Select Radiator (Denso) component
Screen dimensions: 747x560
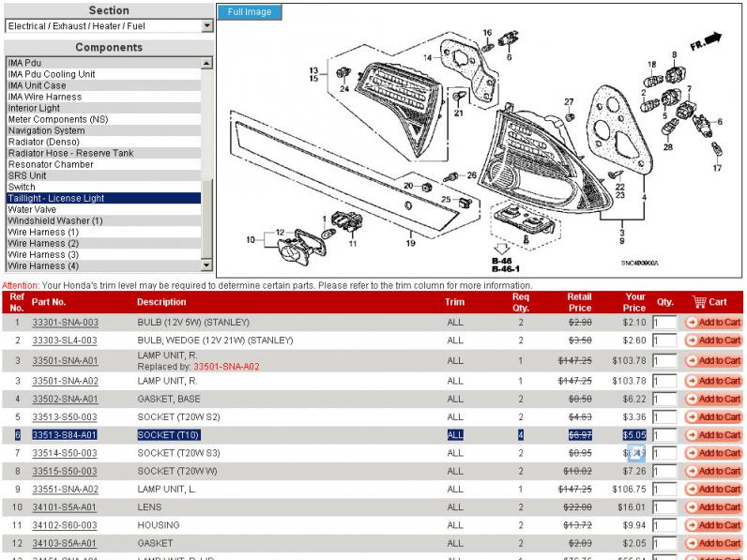[103, 142]
